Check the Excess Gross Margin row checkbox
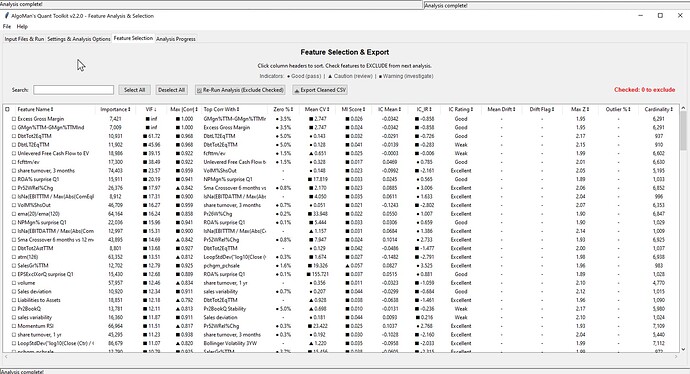 click(x=14, y=119)
